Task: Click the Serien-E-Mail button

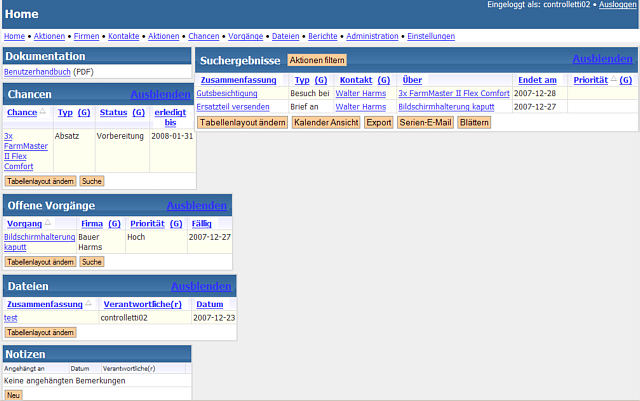Action: pyautogui.click(x=427, y=122)
